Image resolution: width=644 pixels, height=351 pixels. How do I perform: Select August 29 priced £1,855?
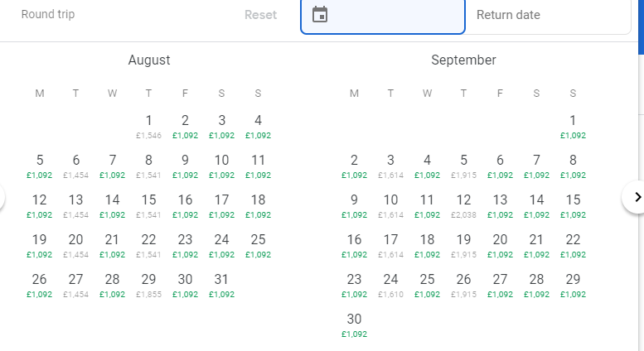tap(149, 284)
